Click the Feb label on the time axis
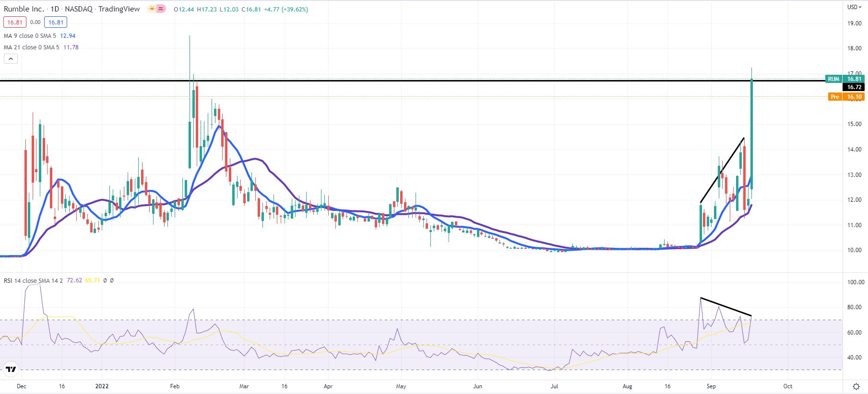The width and height of the screenshot is (868, 394). (175, 386)
